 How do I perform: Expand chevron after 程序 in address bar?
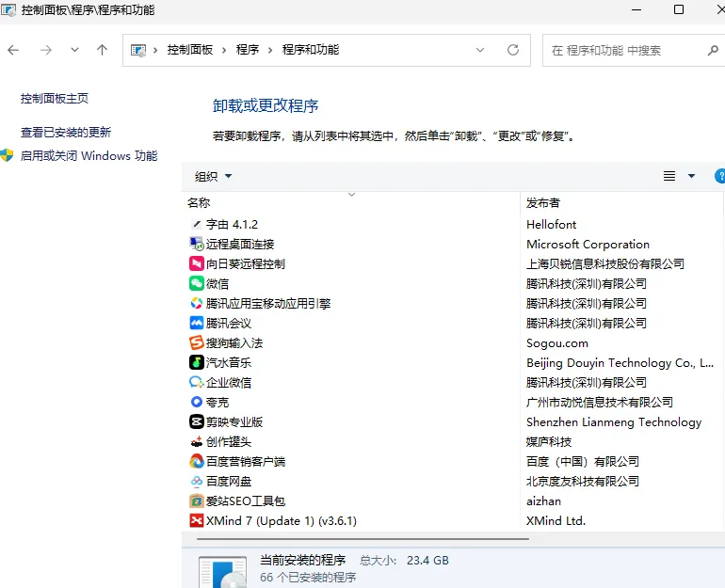[270, 50]
